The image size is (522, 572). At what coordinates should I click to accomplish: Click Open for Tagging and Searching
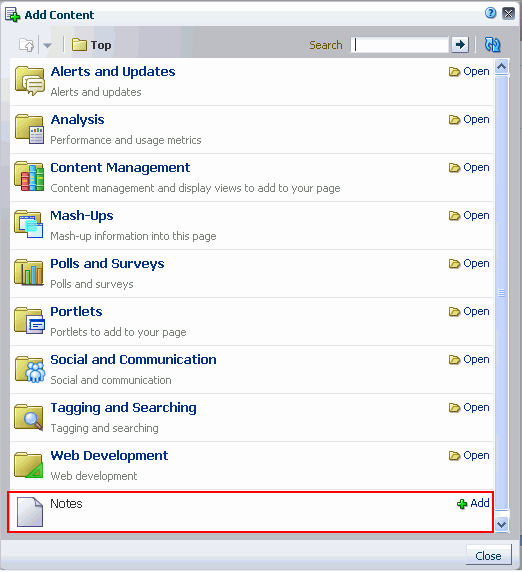[469, 407]
